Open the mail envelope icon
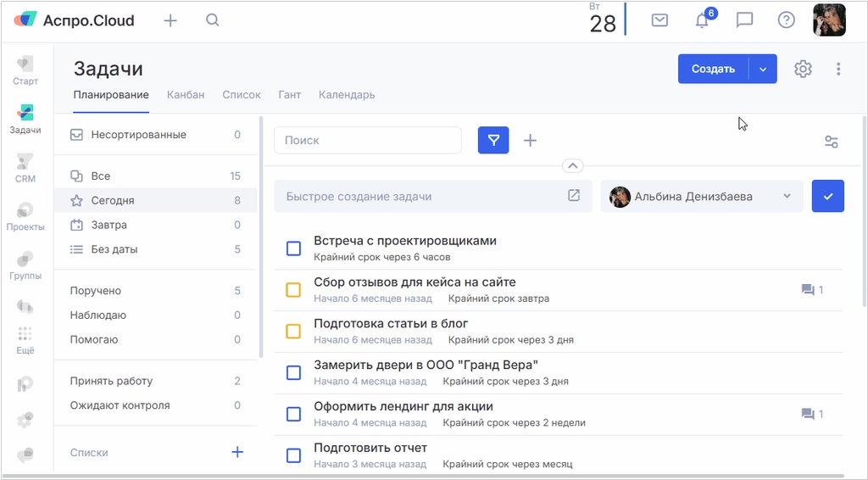The height and width of the screenshot is (480, 868). 659,20
